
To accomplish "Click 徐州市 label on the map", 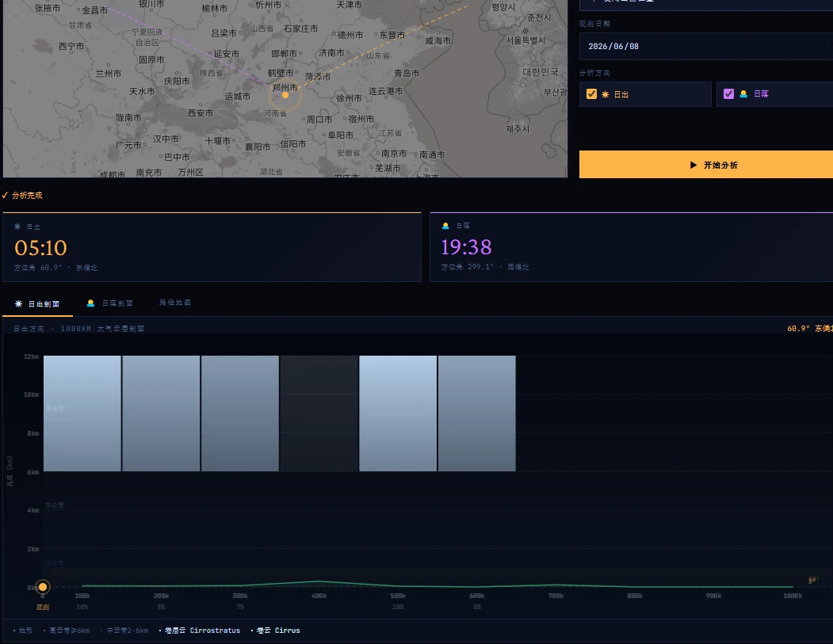I will (x=349, y=97).
